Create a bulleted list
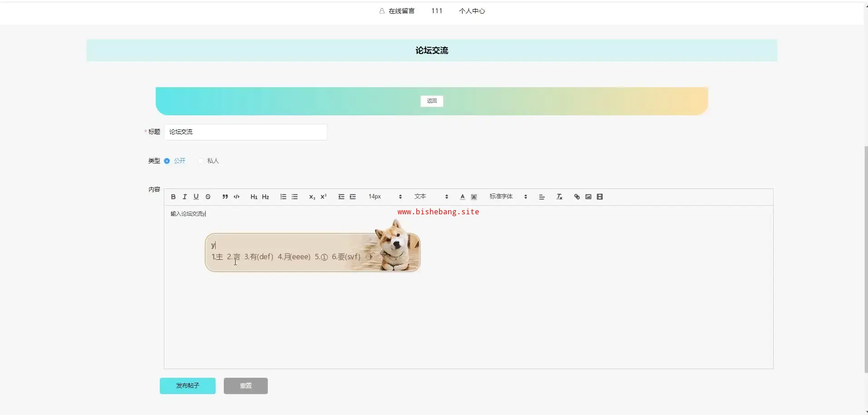The height and width of the screenshot is (415, 868). 295,197
